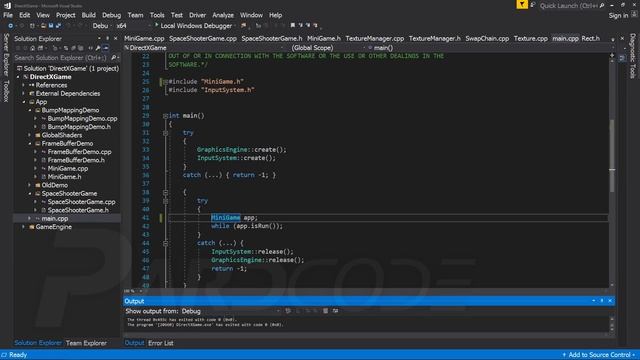Collapse the main() function code outline toggle

tap(165, 116)
